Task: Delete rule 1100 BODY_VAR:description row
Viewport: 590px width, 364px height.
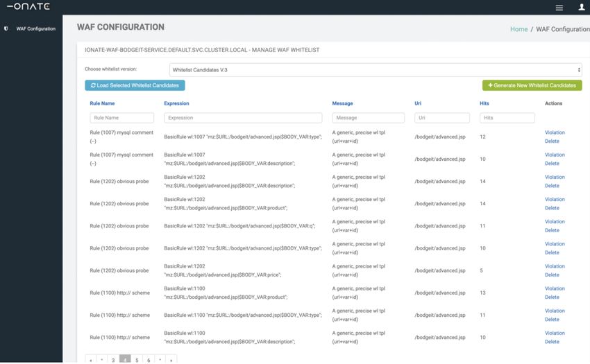Action: (552, 341)
